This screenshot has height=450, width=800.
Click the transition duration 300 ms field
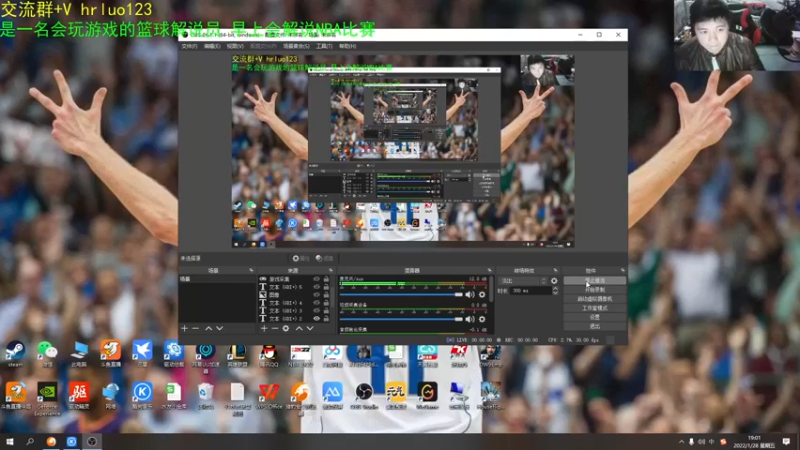[531, 290]
